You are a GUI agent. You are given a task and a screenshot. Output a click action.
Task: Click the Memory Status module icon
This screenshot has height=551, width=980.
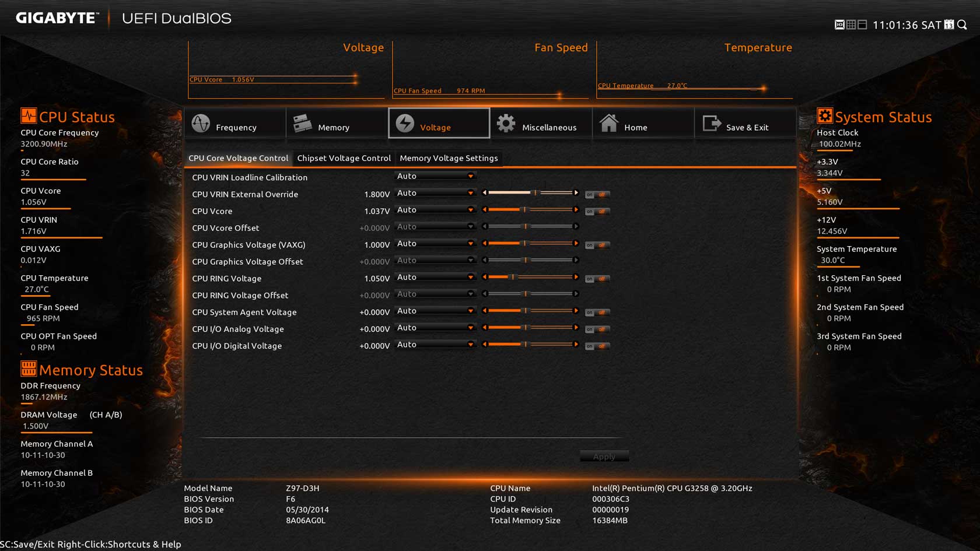pyautogui.click(x=28, y=368)
